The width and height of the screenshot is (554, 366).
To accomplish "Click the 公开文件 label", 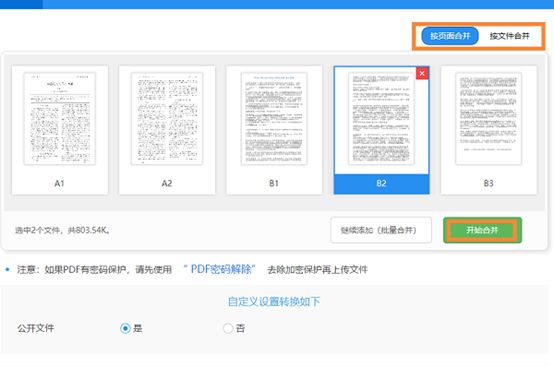I will [36, 328].
